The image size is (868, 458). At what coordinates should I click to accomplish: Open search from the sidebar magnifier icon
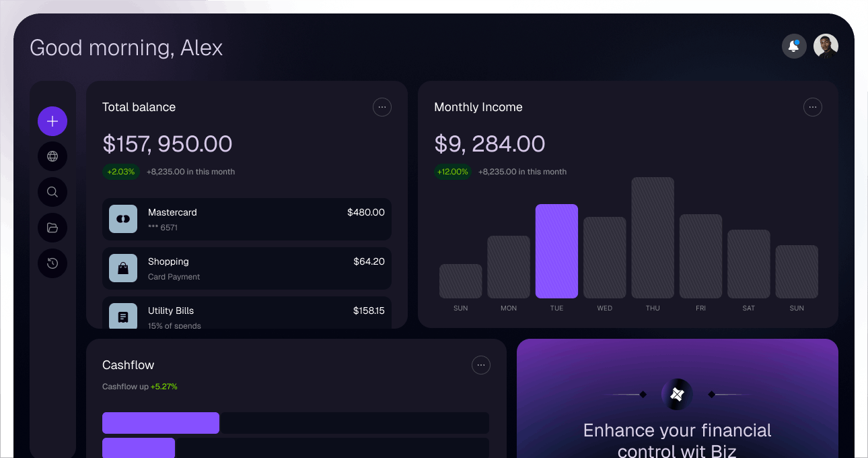[x=52, y=192]
